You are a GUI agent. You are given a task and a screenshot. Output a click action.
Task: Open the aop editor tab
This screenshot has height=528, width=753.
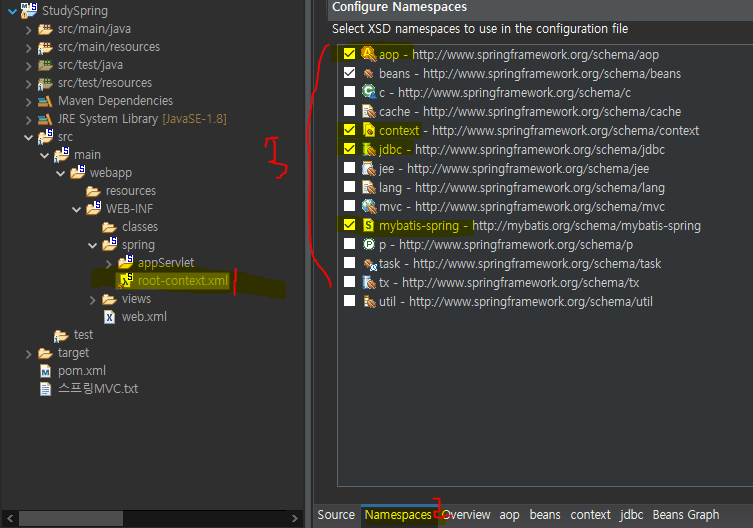[510, 515]
